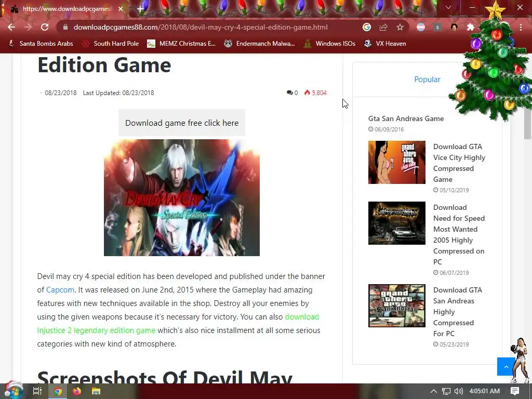Open Task View on taskbar
This screenshot has height=399, width=532.
pos(37,391)
